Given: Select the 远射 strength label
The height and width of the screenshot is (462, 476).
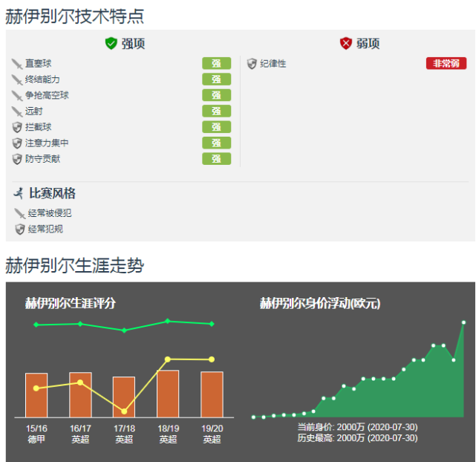Looking at the screenshot, I should (x=34, y=111).
